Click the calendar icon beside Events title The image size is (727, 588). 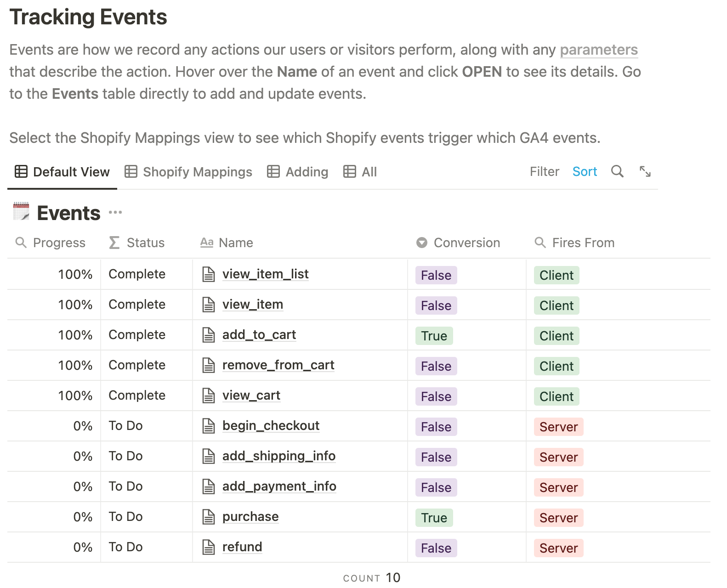click(x=21, y=212)
